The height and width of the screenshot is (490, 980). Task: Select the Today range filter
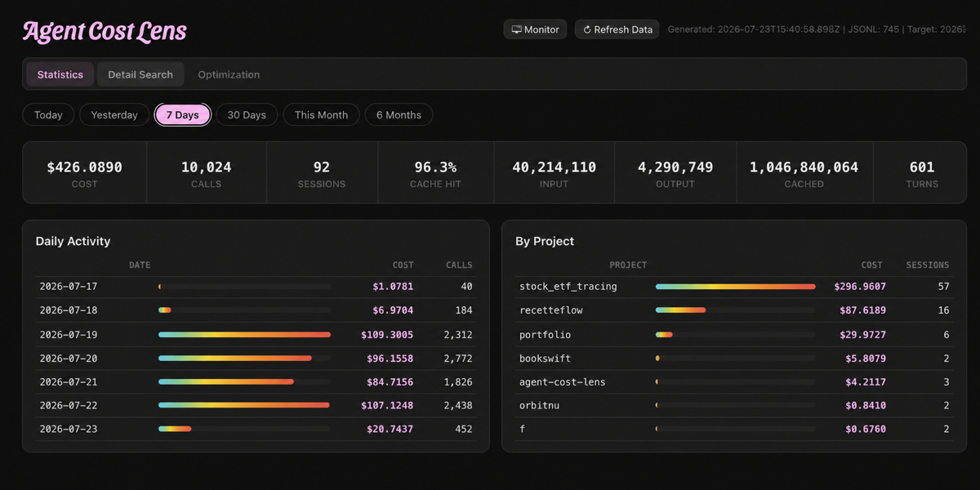pos(48,115)
